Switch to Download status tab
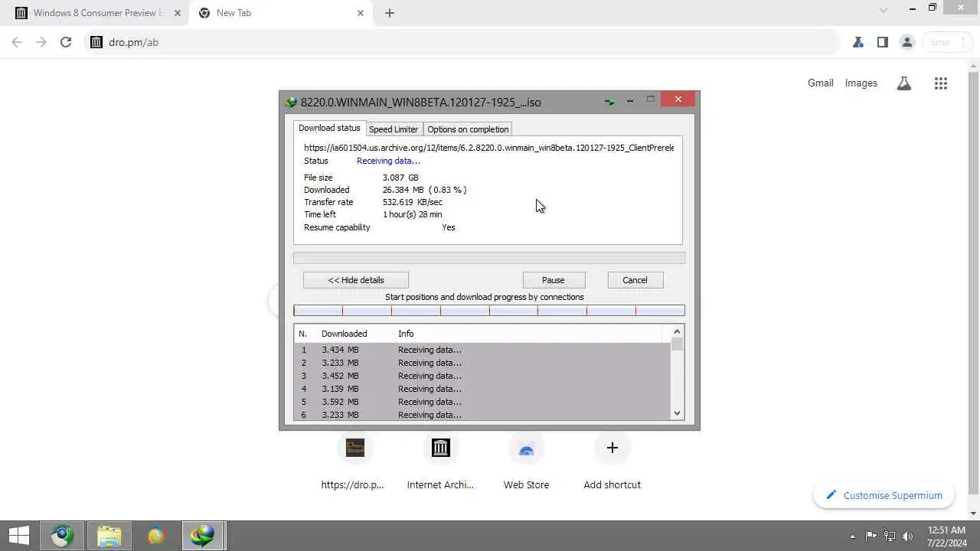This screenshot has height=551, width=980. pyautogui.click(x=329, y=128)
